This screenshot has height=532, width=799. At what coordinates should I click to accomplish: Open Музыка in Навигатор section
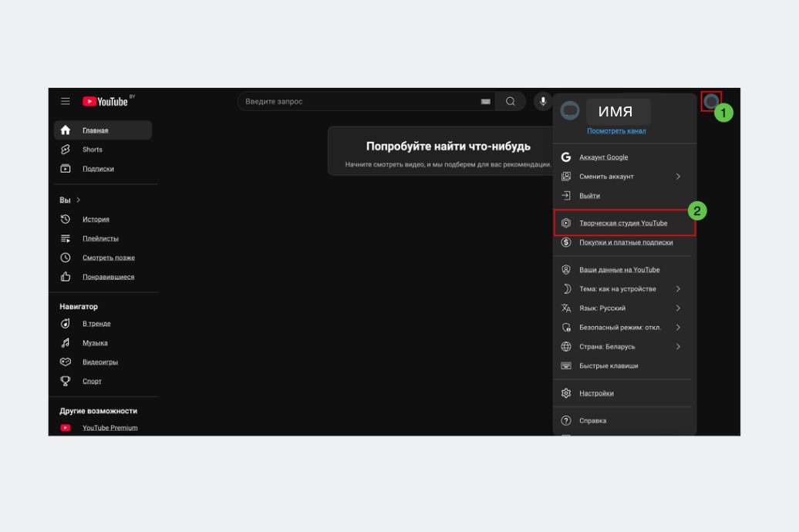point(95,343)
